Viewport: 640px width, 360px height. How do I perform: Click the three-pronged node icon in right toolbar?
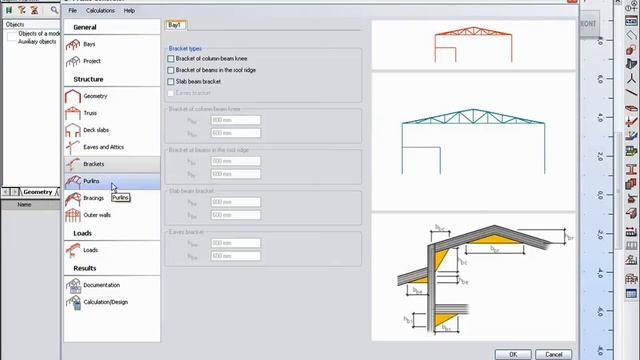tap(631, 78)
